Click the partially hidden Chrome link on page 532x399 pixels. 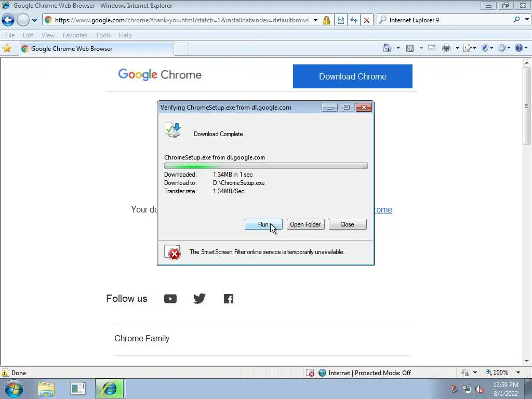383,210
